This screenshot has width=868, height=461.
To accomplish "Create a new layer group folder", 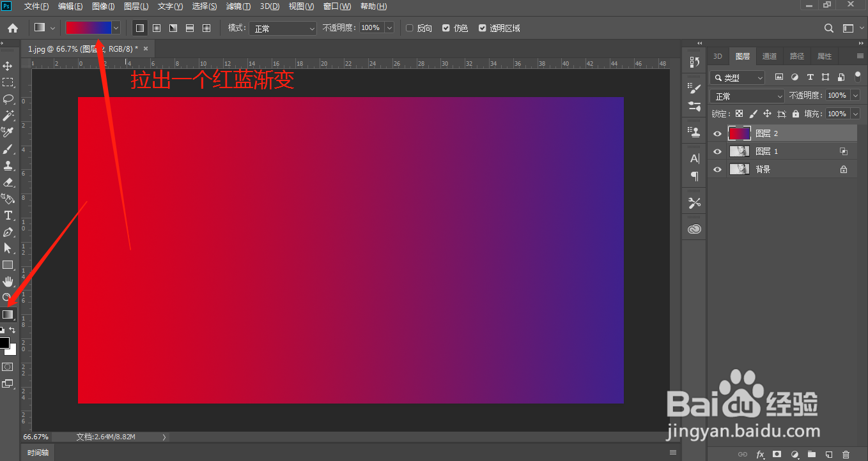I will (x=812, y=454).
